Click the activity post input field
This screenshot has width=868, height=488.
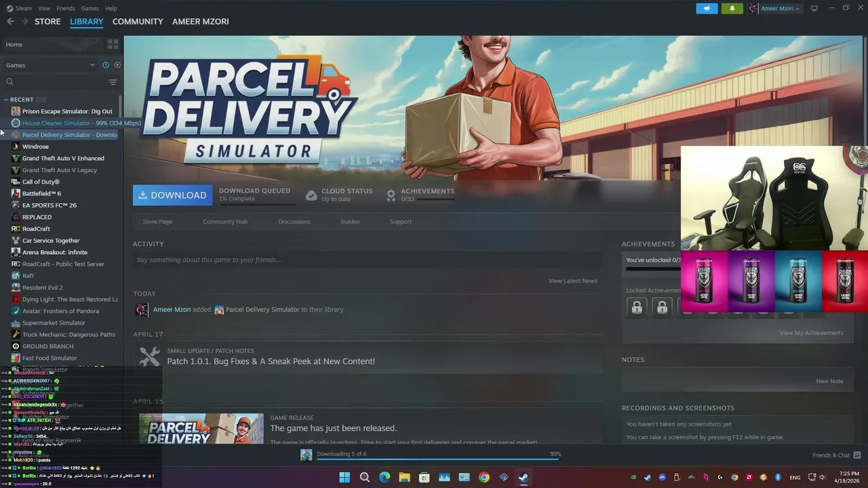tap(368, 260)
